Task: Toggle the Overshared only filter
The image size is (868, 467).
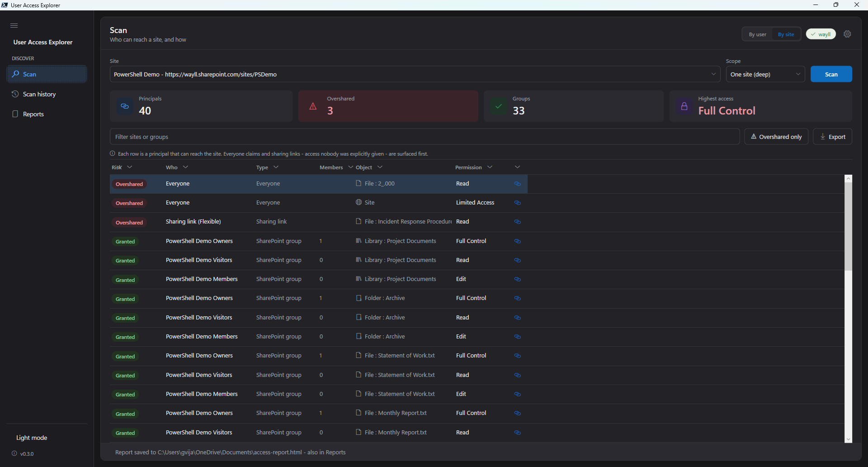Action: (x=776, y=137)
